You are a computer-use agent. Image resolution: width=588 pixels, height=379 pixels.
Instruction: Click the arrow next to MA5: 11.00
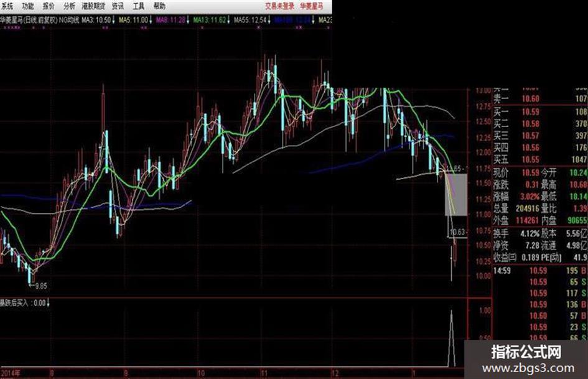click(151, 20)
